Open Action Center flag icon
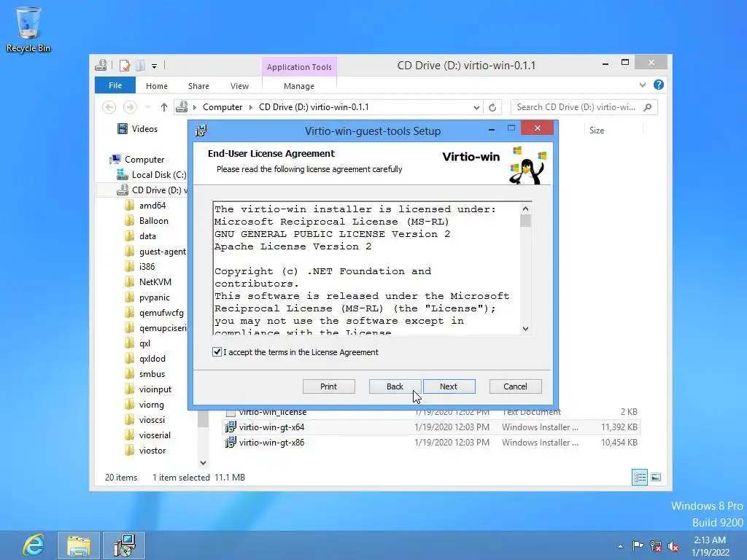The image size is (747, 560). [638, 545]
